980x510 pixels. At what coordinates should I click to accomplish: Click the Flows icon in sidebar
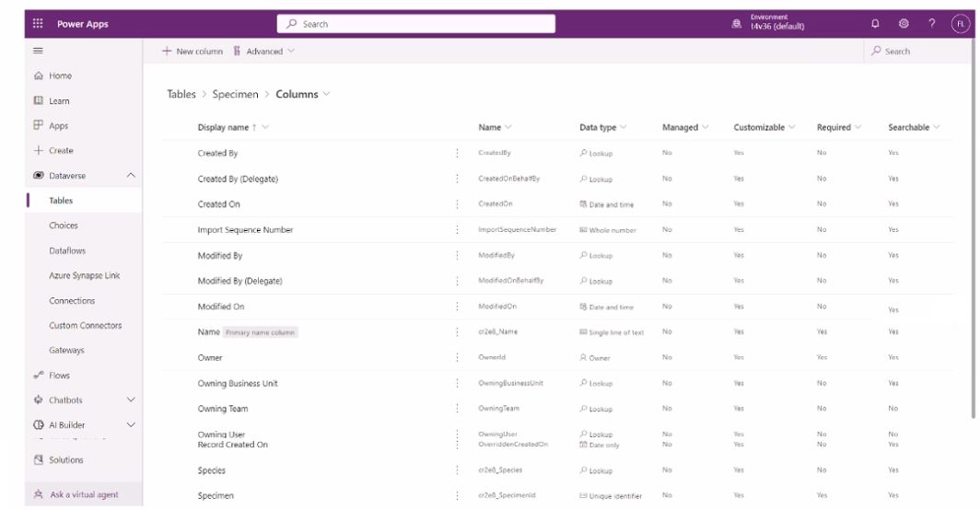click(x=38, y=375)
